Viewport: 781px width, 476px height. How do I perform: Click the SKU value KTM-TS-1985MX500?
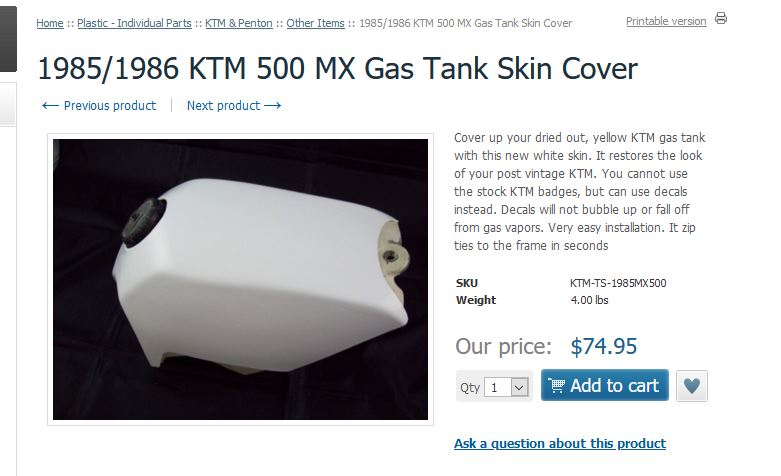(x=618, y=283)
